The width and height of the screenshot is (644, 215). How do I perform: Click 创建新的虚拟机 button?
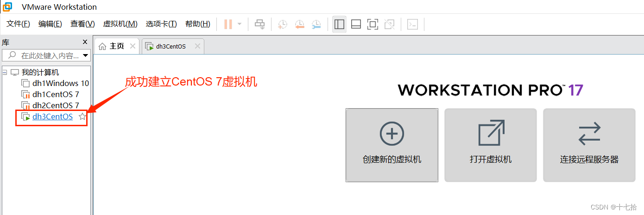click(x=392, y=145)
